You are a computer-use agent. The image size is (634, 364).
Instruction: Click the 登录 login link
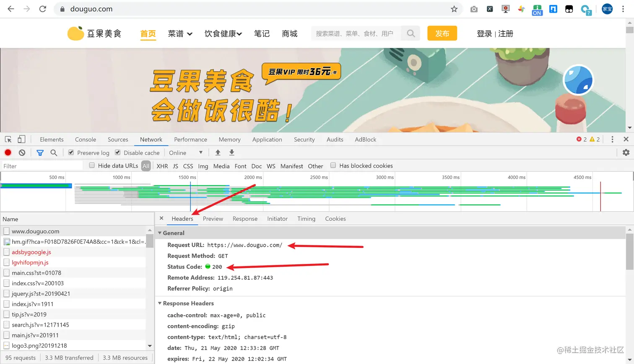tap(484, 34)
